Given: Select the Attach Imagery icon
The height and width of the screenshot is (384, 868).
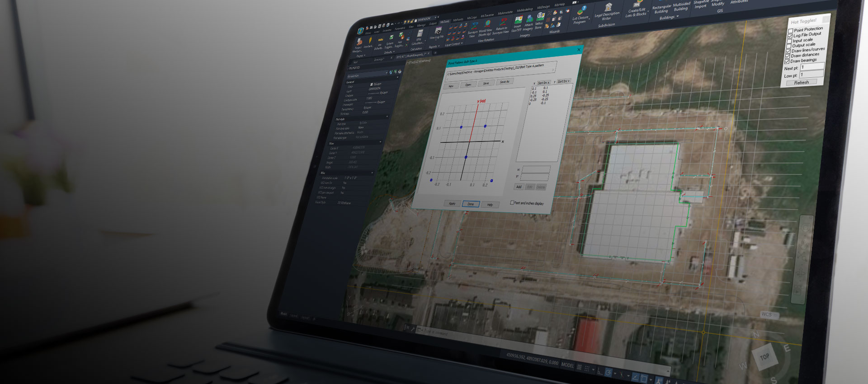Looking at the screenshot, I should pos(529,19).
